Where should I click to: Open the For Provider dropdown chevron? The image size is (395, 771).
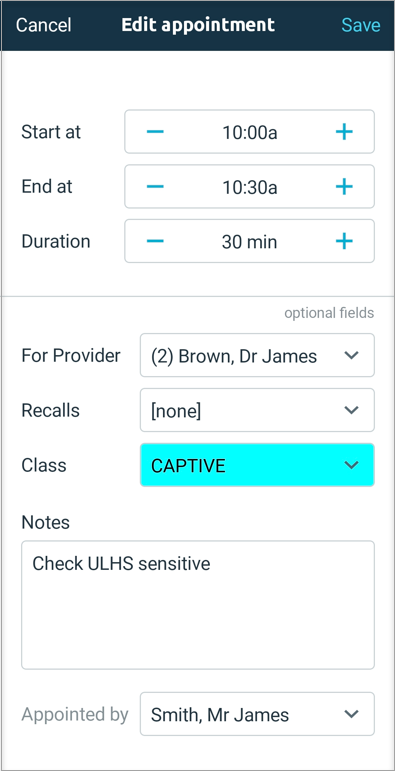click(x=351, y=356)
